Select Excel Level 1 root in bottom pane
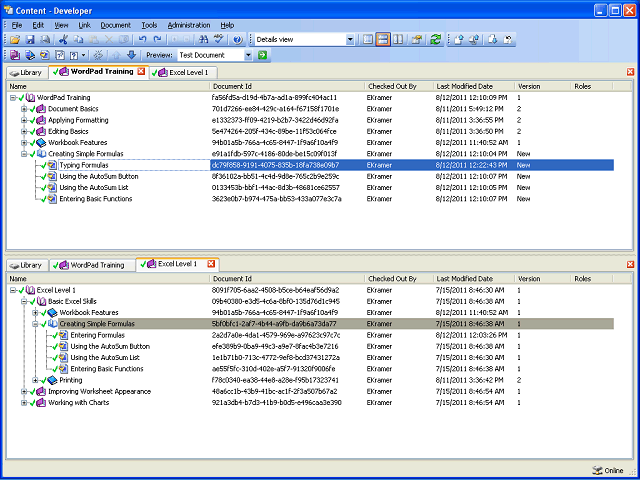 click(x=56, y=290)
